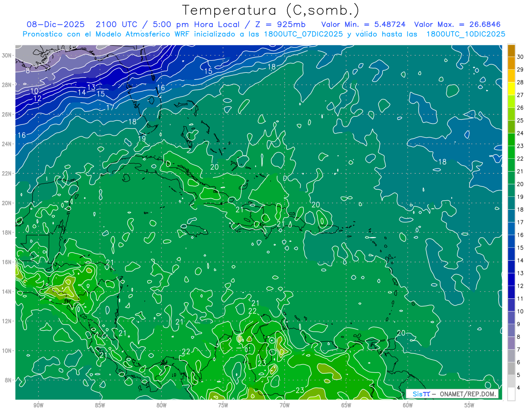Click legend value 25
The image size is (532, 411).
tap(520, 121)
